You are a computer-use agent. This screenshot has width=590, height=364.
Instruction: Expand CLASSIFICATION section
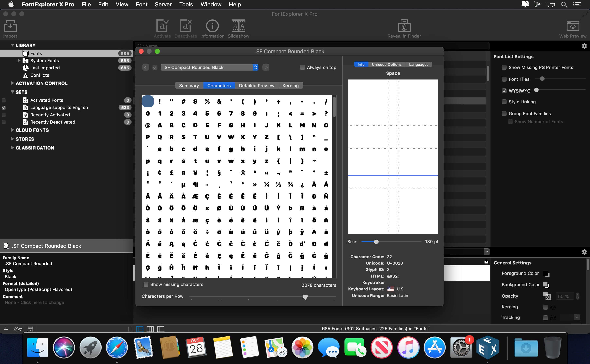12,148
